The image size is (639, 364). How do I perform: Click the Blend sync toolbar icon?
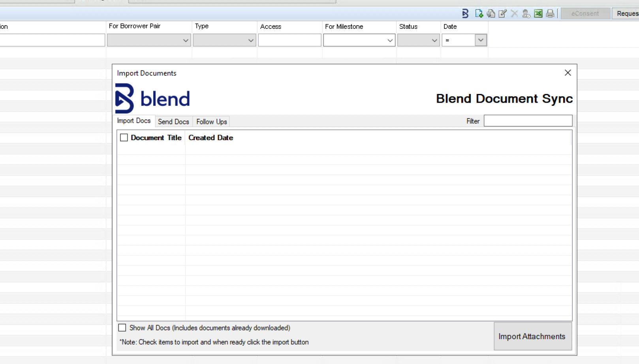pyautogui.click(x=465, y=13)
